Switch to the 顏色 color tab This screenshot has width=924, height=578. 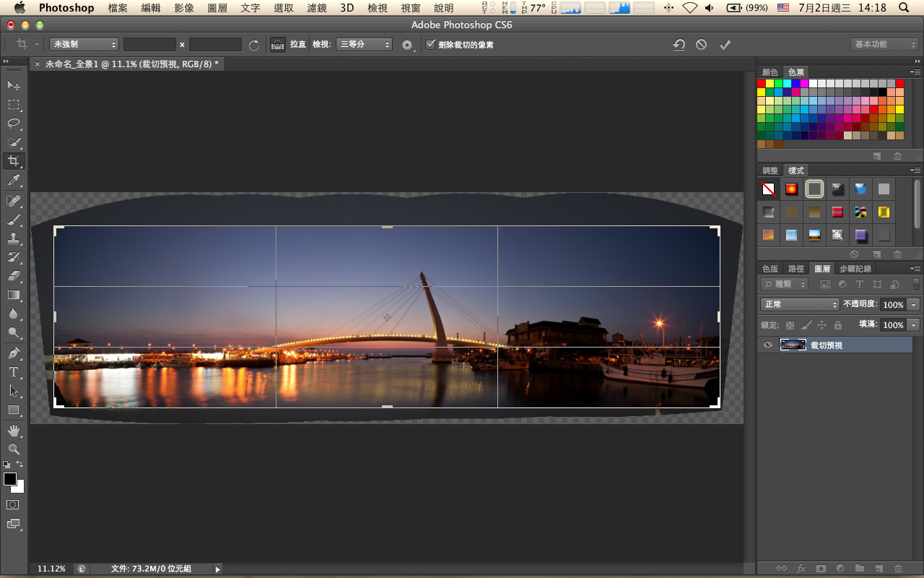click(x=770, y=72)
